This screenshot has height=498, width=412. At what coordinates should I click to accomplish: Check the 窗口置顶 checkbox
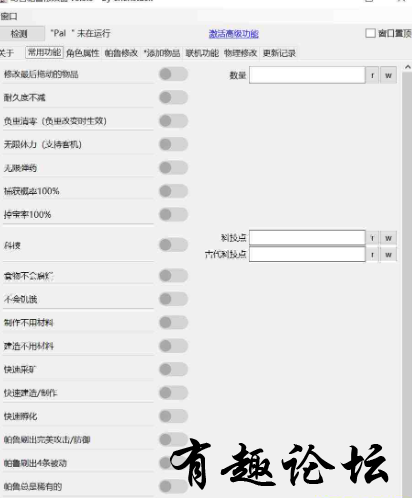[x=370, y=33]
